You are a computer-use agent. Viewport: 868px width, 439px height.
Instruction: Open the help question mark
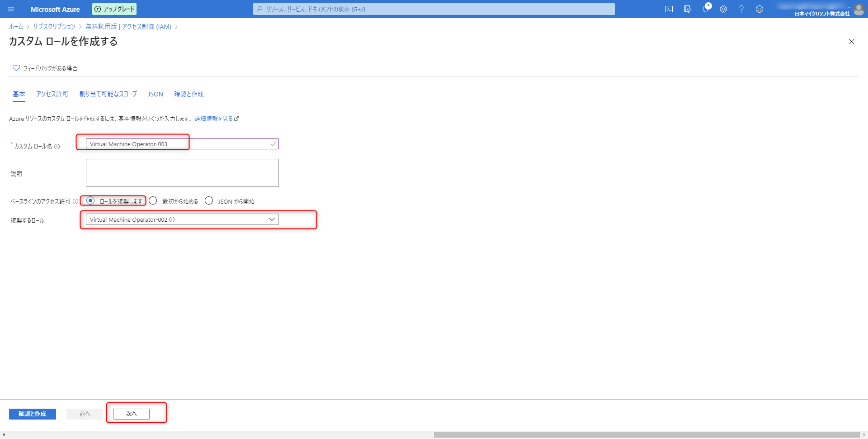coord(741,9)
